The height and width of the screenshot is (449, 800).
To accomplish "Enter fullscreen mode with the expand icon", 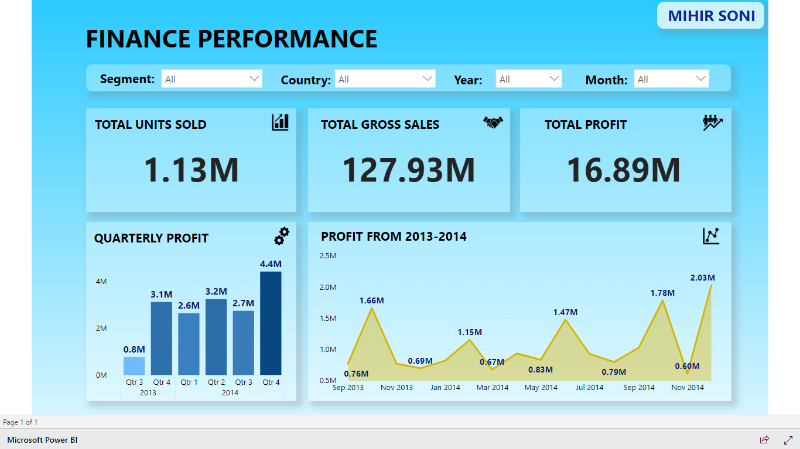I will coord(787,439).
